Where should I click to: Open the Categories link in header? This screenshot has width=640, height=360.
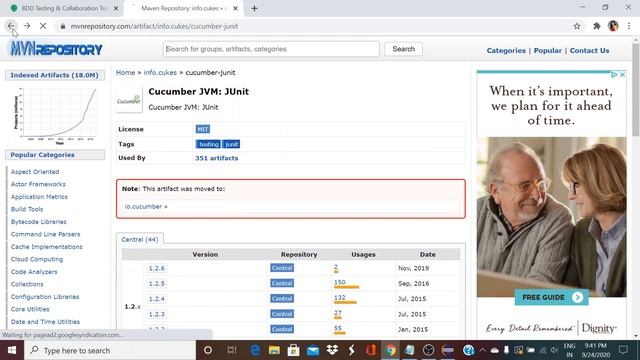coord(506,51)
